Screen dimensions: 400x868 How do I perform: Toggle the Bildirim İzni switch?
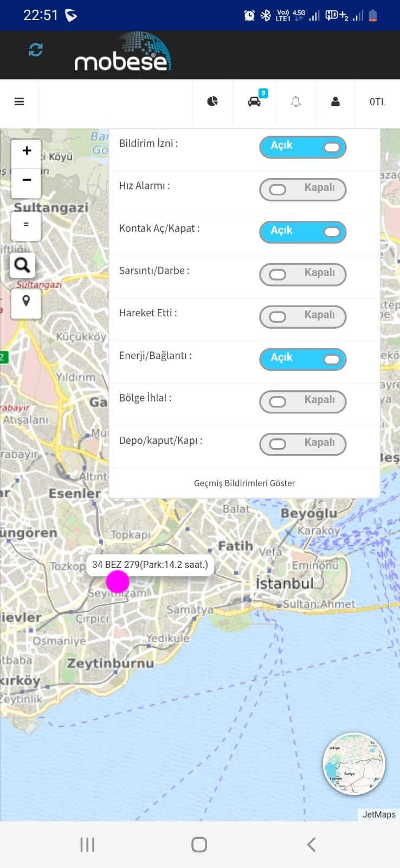click(x=303, y=147)
